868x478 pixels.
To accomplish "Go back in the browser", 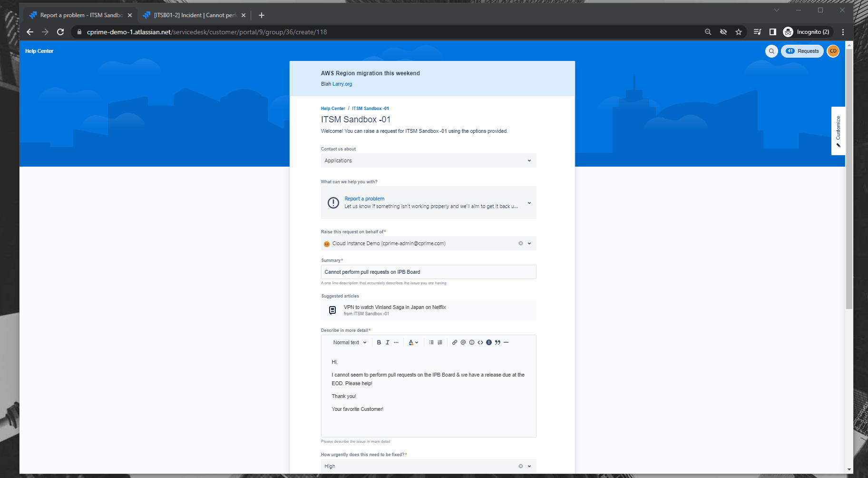I will pos(30,32).
